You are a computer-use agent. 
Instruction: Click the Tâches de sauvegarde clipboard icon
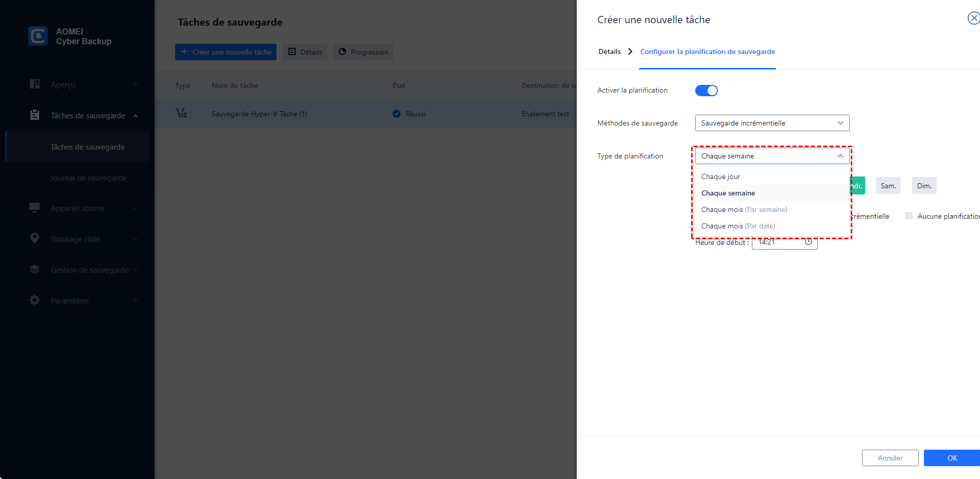pos(35,115)
